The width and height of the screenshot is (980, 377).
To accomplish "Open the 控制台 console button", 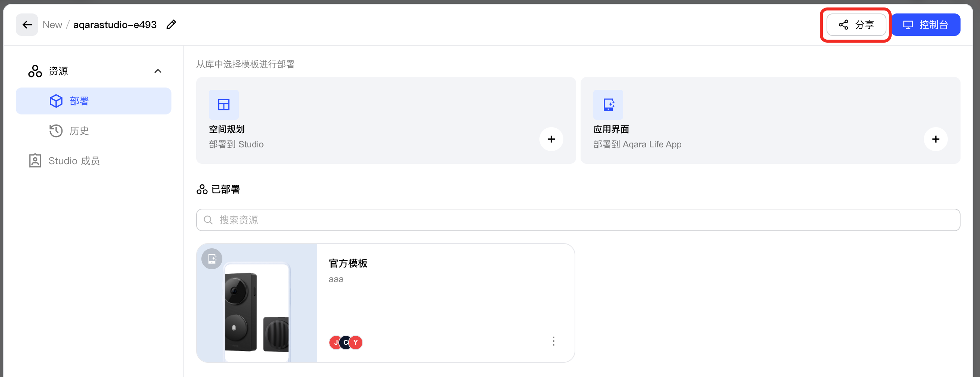I will tap(926, 25).
